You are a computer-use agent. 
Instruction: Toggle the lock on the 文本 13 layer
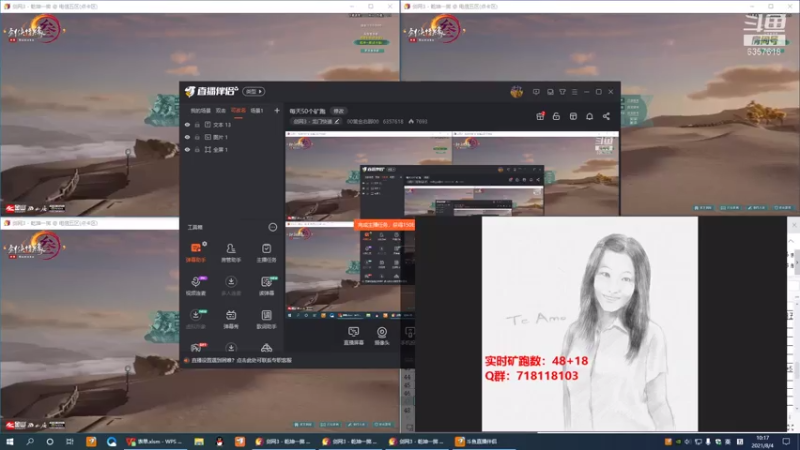[197, 124]
